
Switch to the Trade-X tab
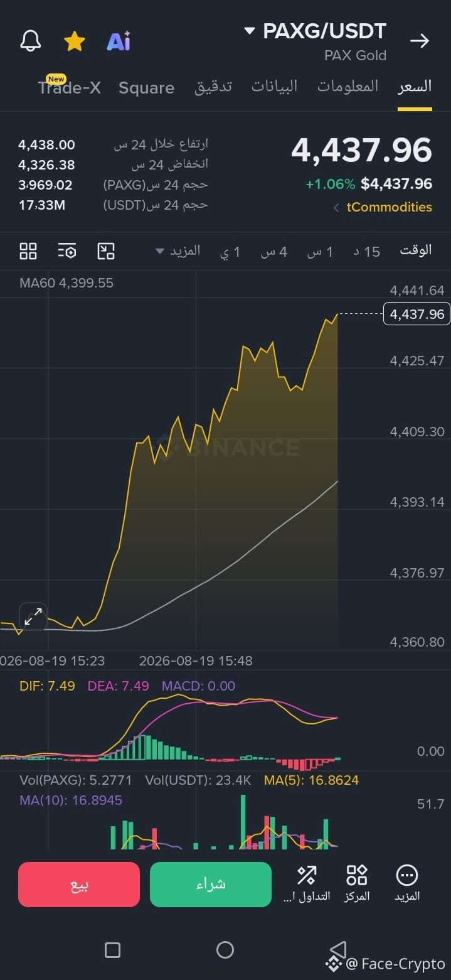69,87
